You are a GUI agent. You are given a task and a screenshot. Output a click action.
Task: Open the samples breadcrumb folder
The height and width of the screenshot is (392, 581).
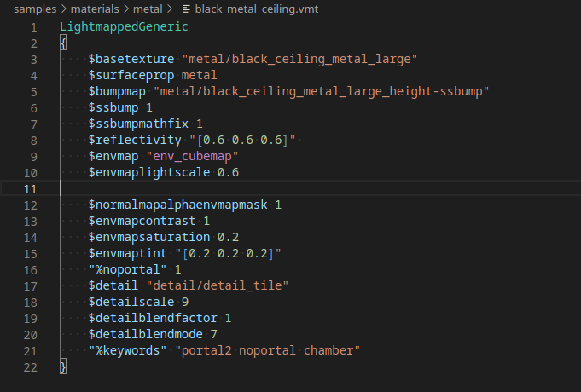35,9
